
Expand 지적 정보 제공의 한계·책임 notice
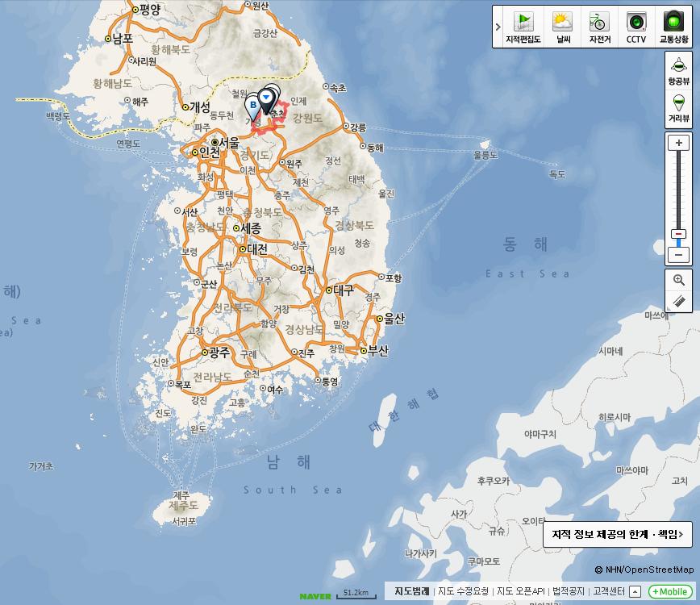[x=617, y=534]
